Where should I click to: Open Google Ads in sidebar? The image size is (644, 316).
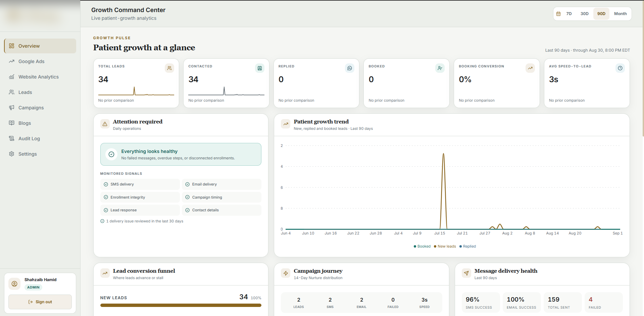[x=40, y=61]
